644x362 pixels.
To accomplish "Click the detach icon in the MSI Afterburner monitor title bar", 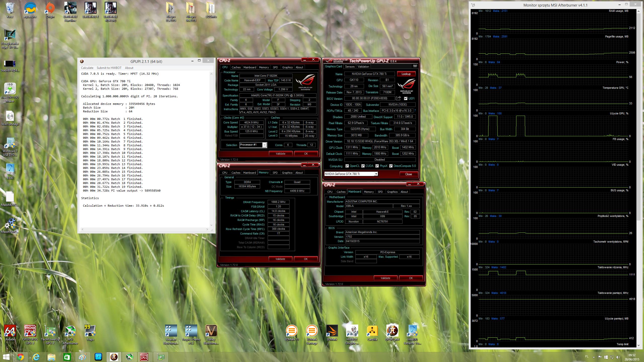I will click(473, 5).
